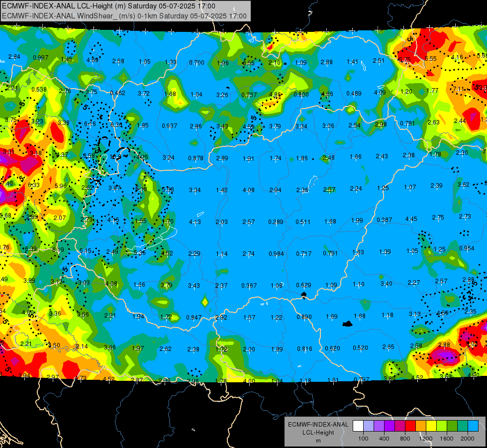
Task: Click the wind shear value '0.791'
Action: tap(330, 253)
